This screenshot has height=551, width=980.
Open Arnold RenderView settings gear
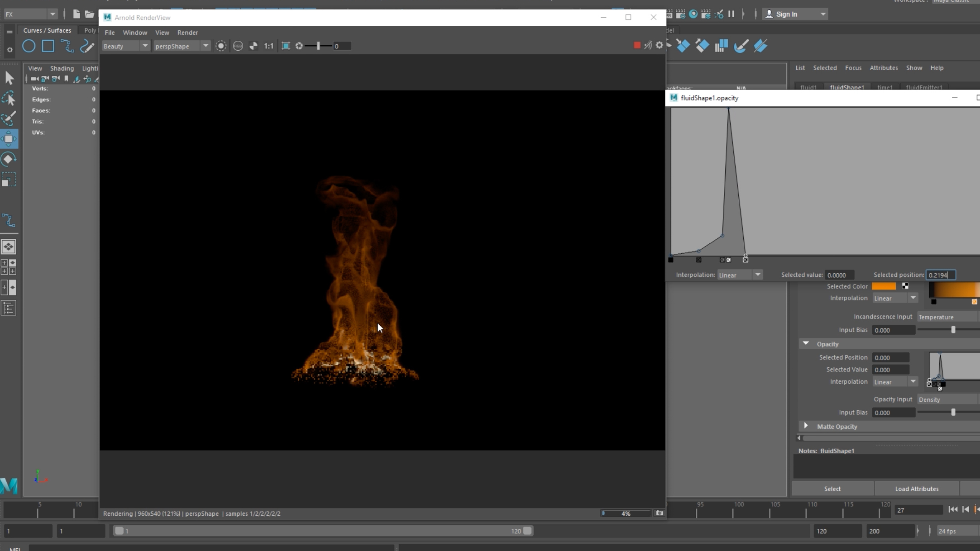[660, 45]
